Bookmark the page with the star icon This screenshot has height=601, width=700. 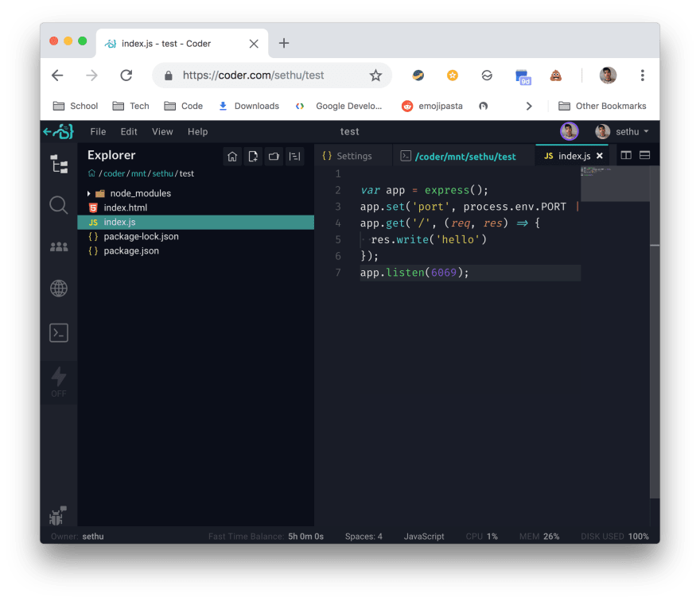[375, 75]
